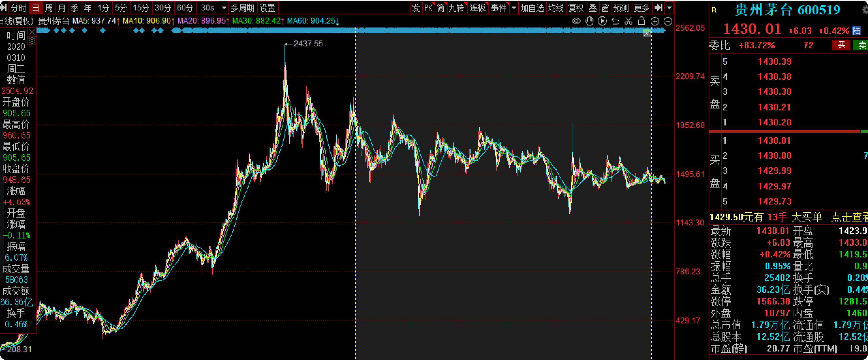Viewport: 868px width, 360px height.
Task: Switch to 分时 intraday tab
Action: tap(19, 8)
